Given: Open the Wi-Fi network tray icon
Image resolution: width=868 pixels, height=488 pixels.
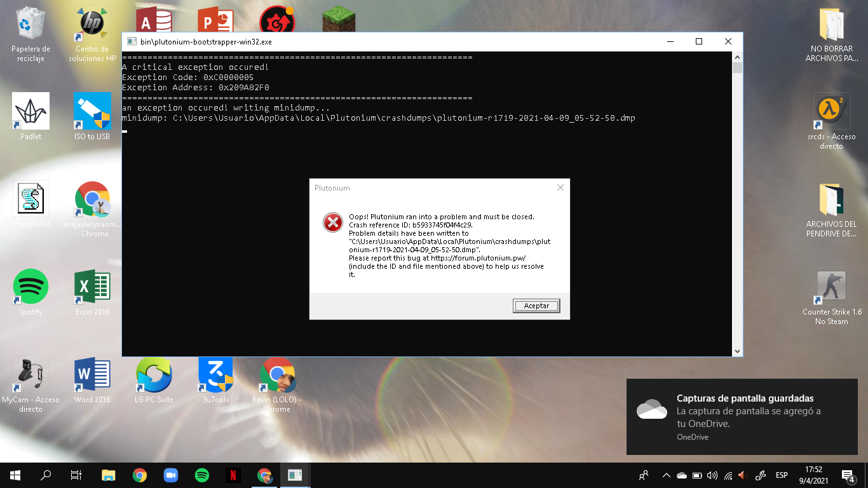Looking at the screenshot, I should tap(728, 475).
